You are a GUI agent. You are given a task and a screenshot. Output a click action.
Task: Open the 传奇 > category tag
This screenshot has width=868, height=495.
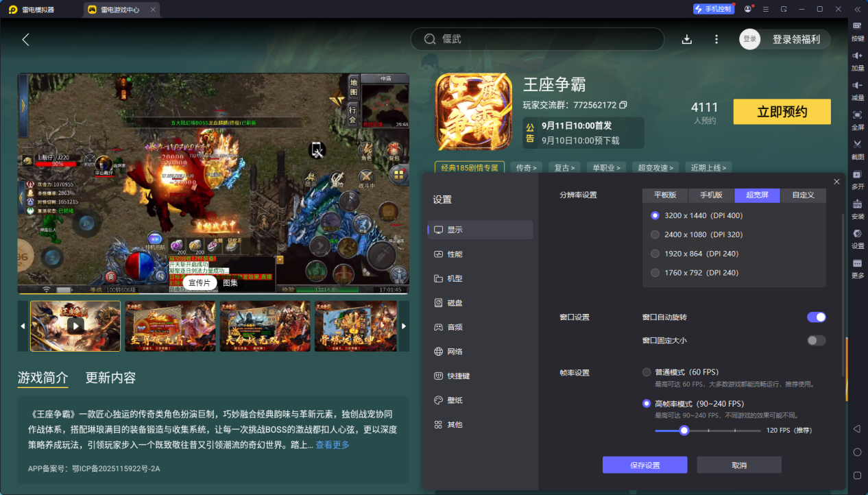coord(526,167)
